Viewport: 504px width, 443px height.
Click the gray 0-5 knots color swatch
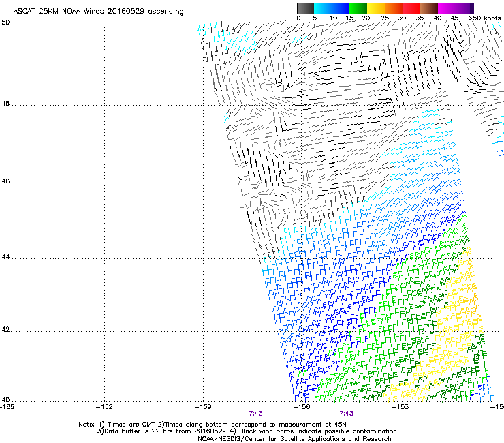coord(306,8)
